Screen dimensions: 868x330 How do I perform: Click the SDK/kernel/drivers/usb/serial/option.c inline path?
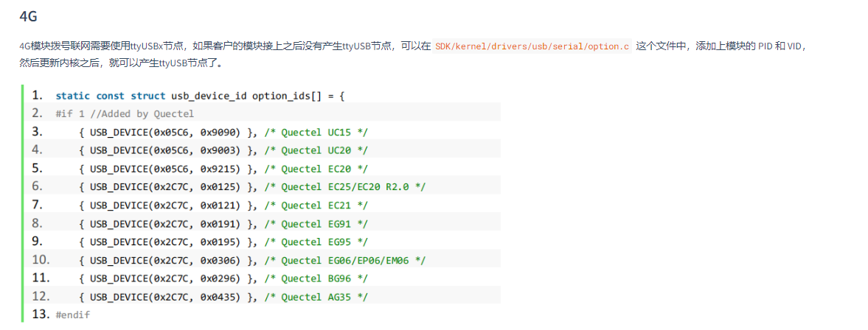(x=532, y=46)
